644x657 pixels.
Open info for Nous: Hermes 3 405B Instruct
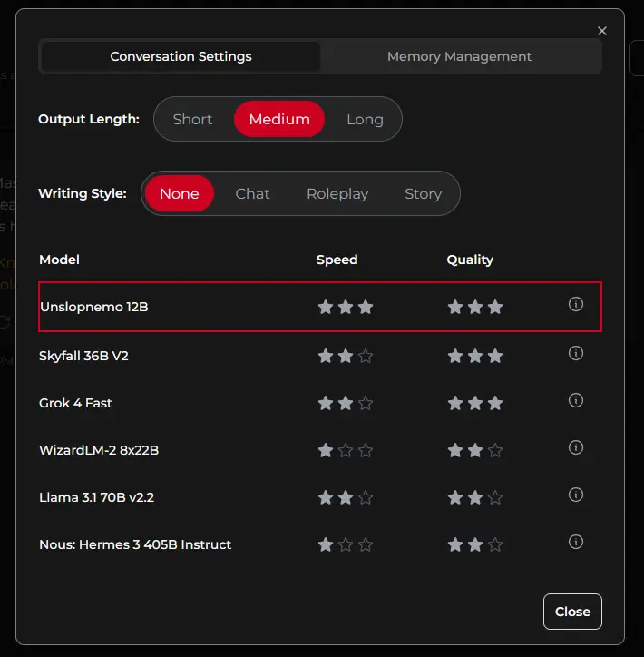pos(575,543)
